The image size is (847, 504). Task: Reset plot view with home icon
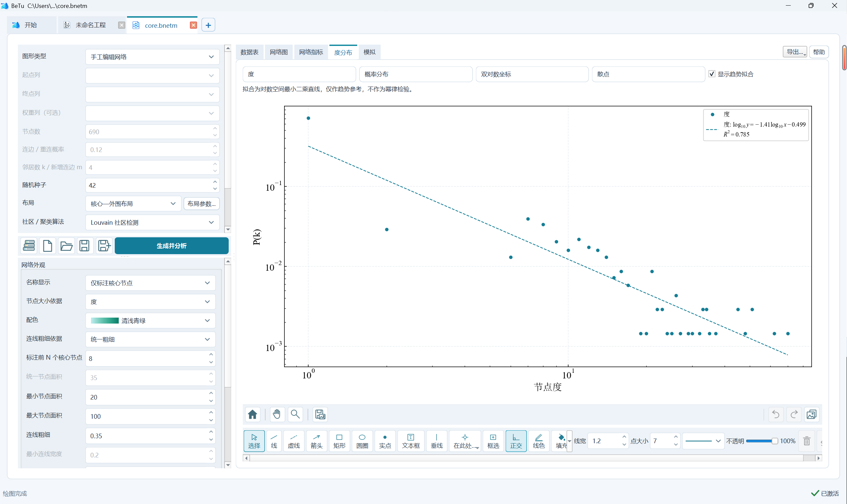(x=253, y=414)
